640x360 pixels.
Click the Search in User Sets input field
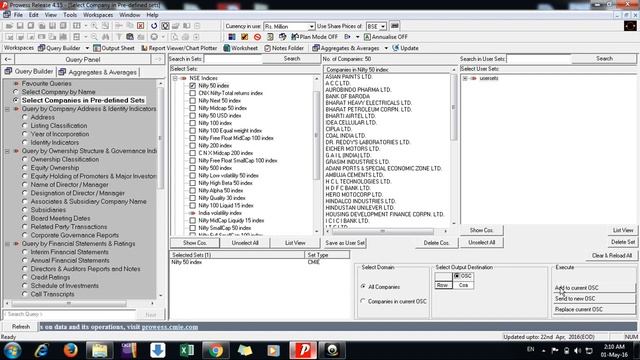pos(538,59)
